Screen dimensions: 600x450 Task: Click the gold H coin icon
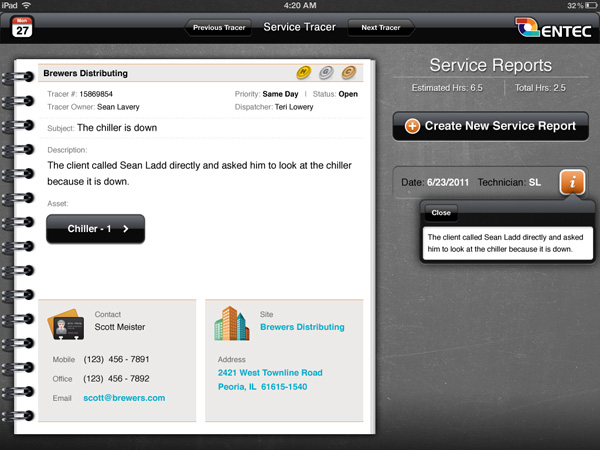304,72
